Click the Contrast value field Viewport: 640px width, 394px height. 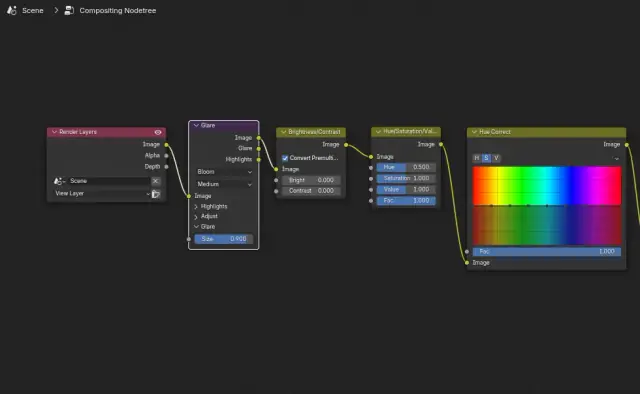[311, 191]
